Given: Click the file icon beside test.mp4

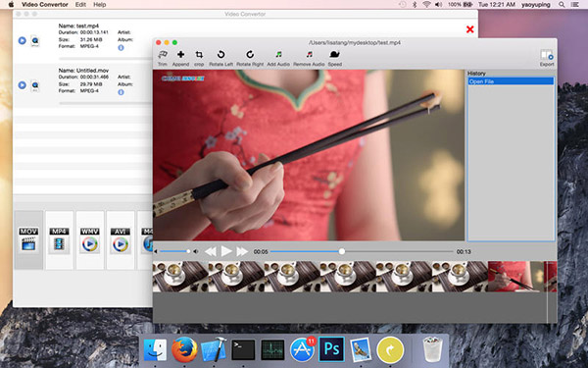Looking at the screenshot, I should tap(35, 41).
